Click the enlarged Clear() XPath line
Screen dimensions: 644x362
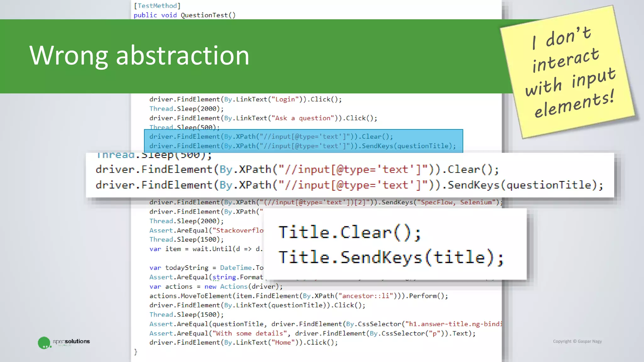click(297, 170)
